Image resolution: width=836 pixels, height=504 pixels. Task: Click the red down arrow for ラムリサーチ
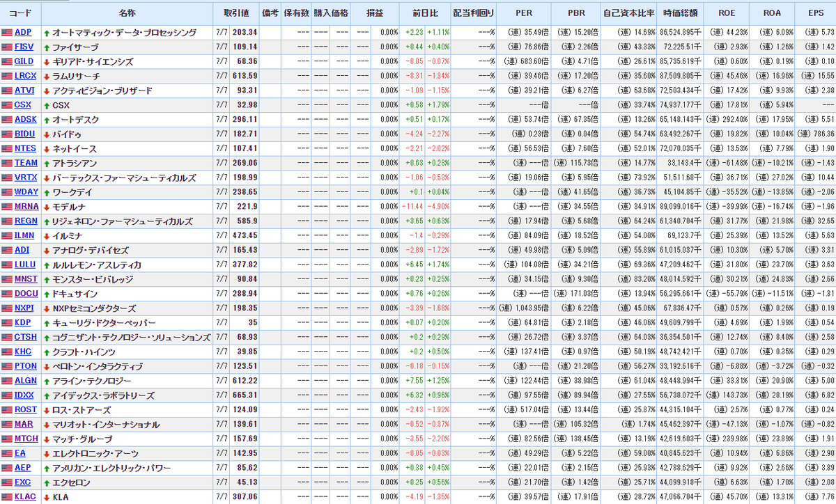(47, 77)
